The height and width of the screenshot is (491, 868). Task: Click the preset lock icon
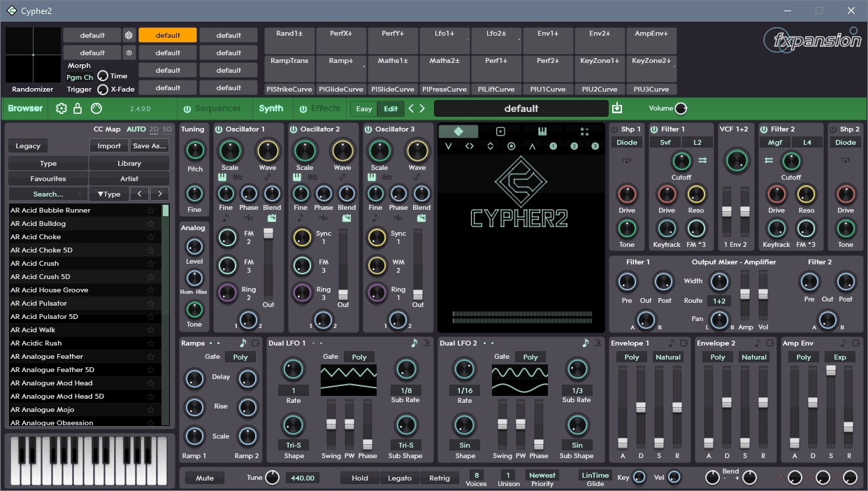pos(78,108)
